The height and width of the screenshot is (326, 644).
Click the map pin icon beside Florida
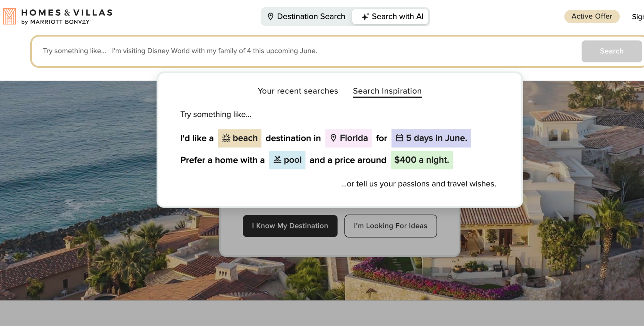333,138
